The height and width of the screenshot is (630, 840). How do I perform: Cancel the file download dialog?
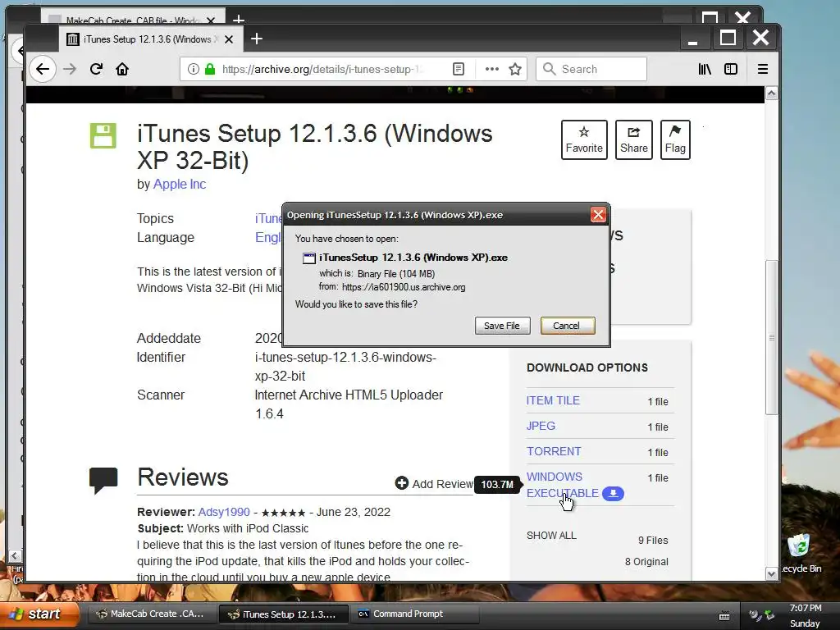point(568,326)
